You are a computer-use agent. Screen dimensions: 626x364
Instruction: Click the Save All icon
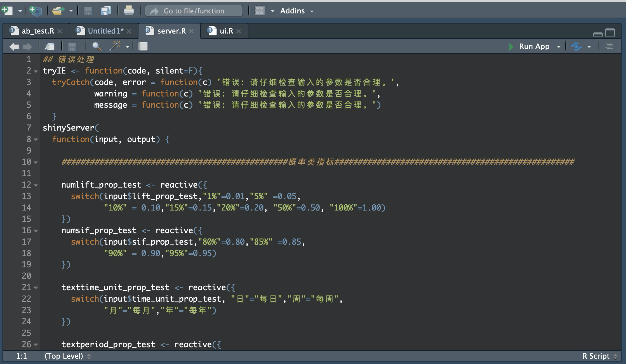click(x=106, y=11)
